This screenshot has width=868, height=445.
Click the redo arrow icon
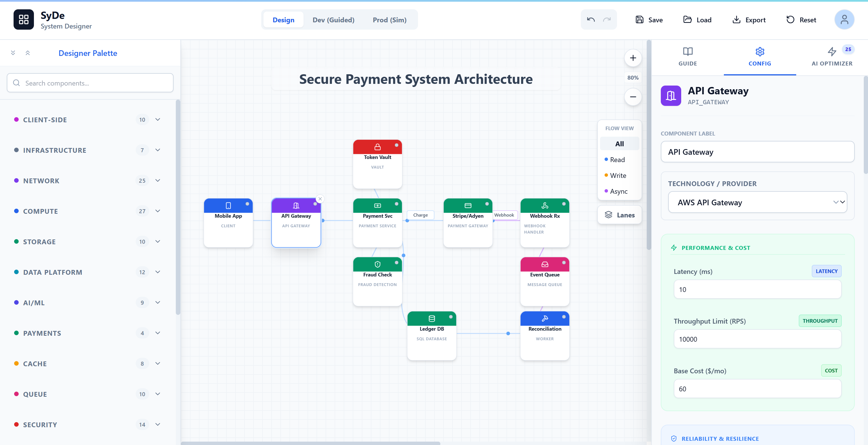607,19
